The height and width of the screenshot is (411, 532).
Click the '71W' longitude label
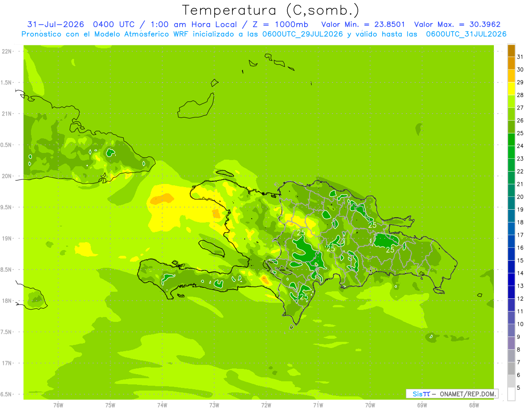point(318,405)
